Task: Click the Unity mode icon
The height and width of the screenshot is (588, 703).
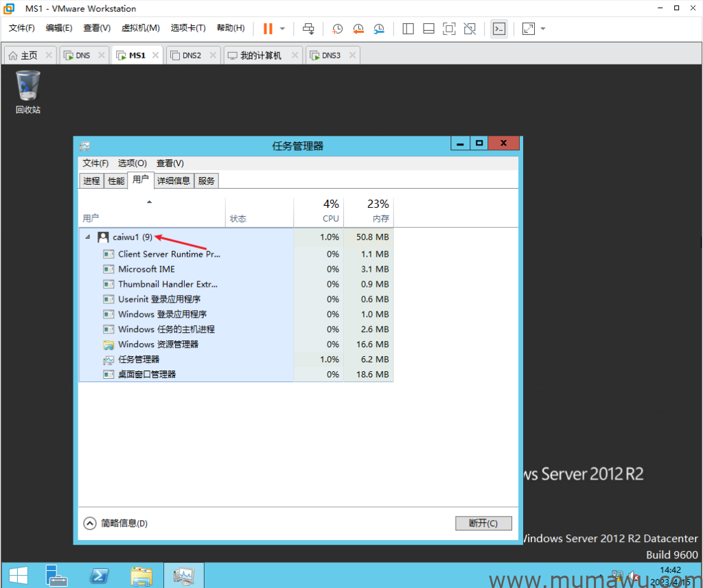Action: 470,29
